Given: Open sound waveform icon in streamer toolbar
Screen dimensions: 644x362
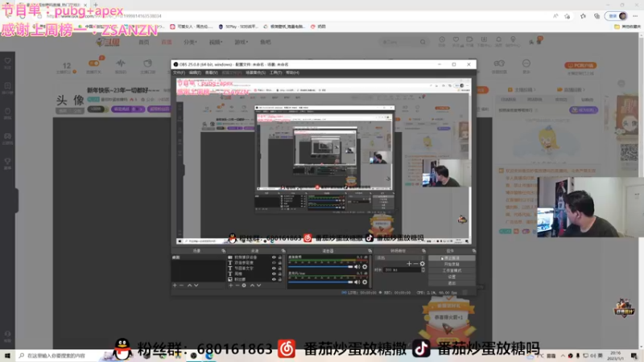Looking at the screenshot, I should pos(120,64).
